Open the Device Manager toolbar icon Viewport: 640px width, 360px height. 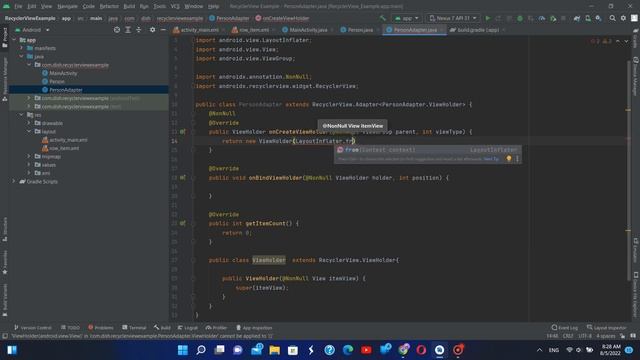click(588, 18)
